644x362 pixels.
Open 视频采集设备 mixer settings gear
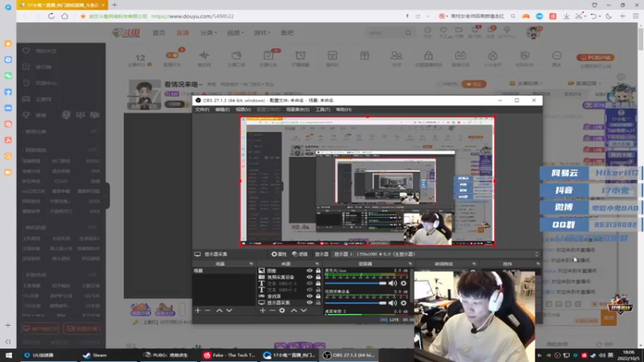click(x=404, y=303)
